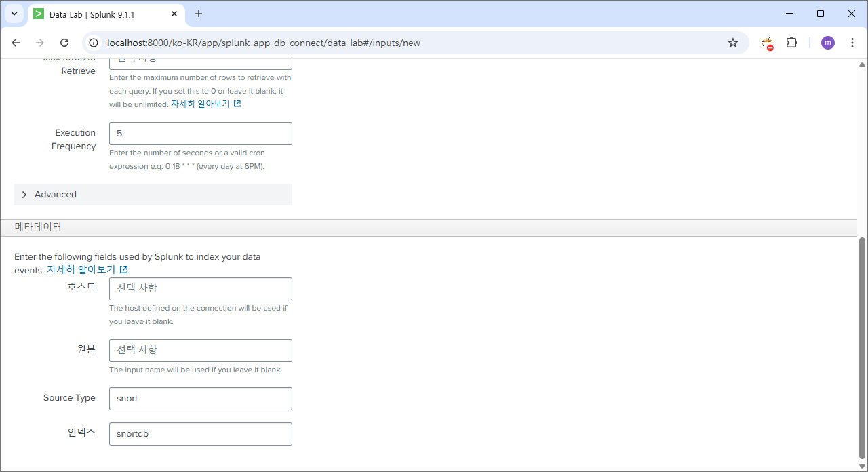Close the Data Lab Splunk tab
The width and height of the screenshot is (868, 472).
[174, 14]
